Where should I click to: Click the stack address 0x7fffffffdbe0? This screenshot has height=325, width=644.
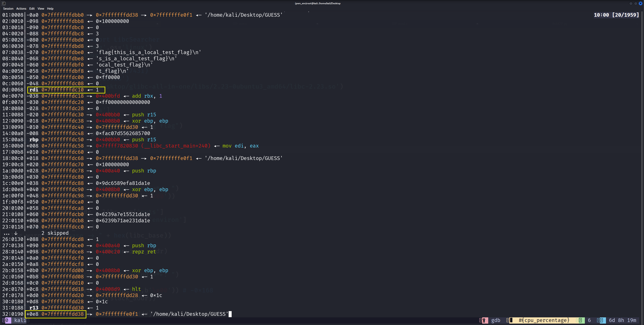[63, 52]
